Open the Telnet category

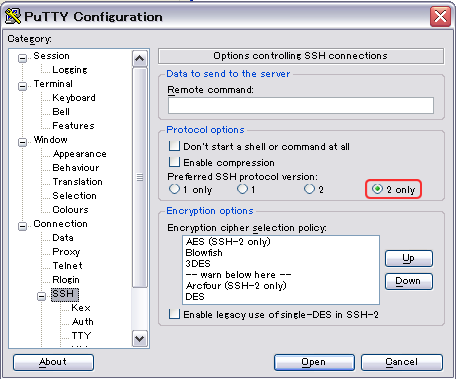(x=67, y=266)
